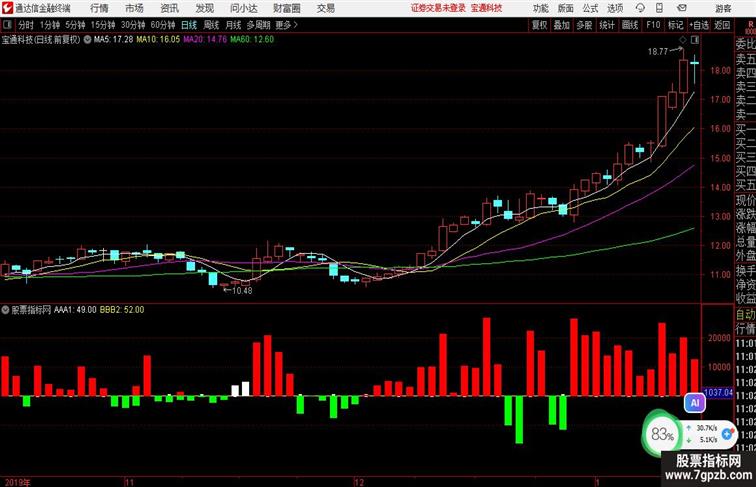The image size is (756, 487).
Task: Open the mobile phone icon in title bar
Action: [659, 8]
